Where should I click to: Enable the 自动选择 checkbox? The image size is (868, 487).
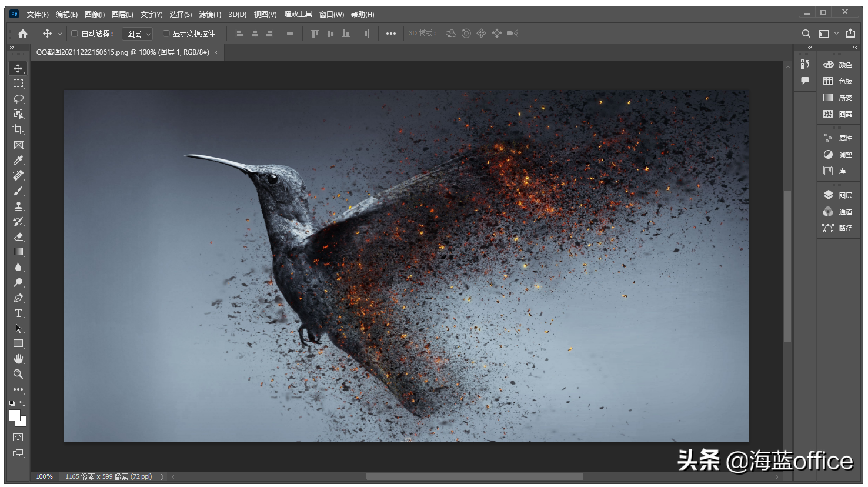[75, 34]
